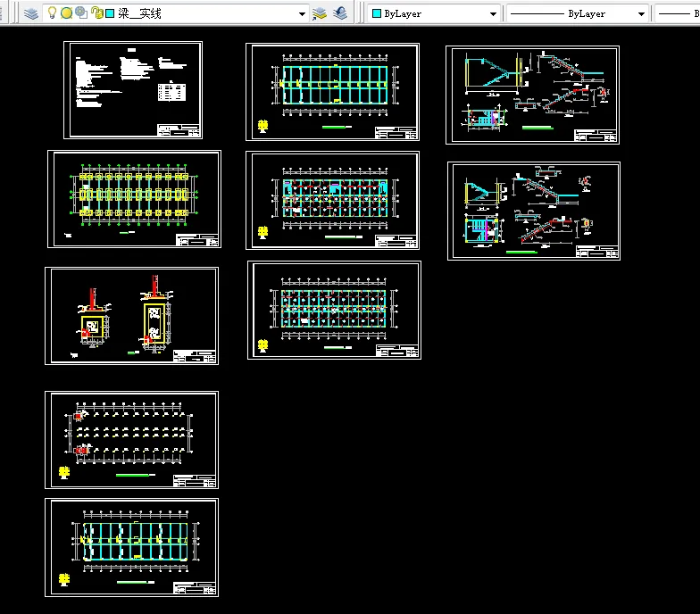Click the cyan ByLayer color swatch

click(377, 14)
